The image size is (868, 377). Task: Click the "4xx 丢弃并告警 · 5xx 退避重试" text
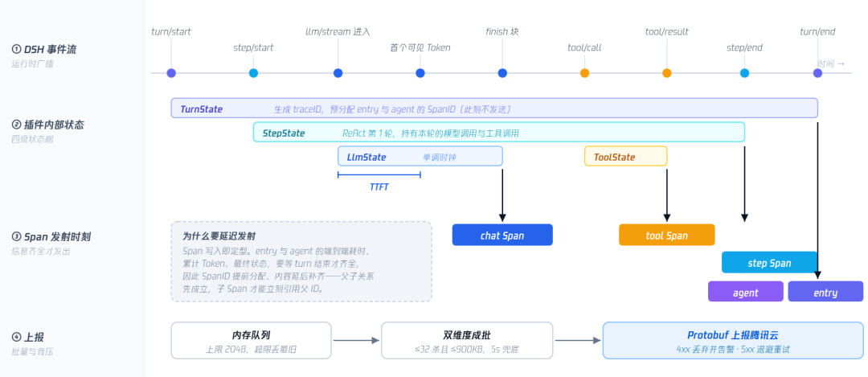click(733, 350)
